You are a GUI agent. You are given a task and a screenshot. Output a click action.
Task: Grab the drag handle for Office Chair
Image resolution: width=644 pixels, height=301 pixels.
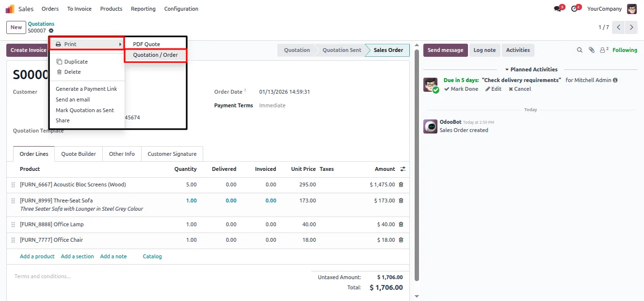(x=14, y=240)
